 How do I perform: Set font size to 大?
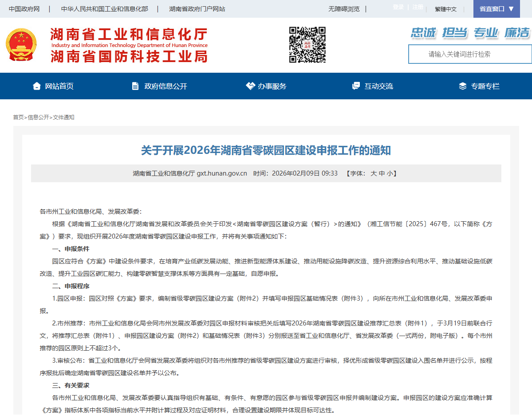(374, 173)
